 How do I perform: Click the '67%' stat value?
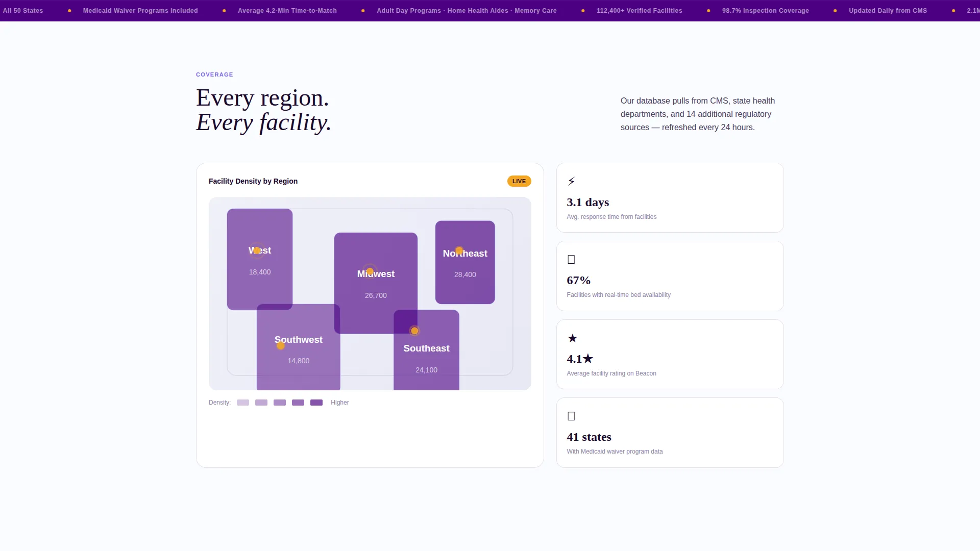click(x=579, y=280)
